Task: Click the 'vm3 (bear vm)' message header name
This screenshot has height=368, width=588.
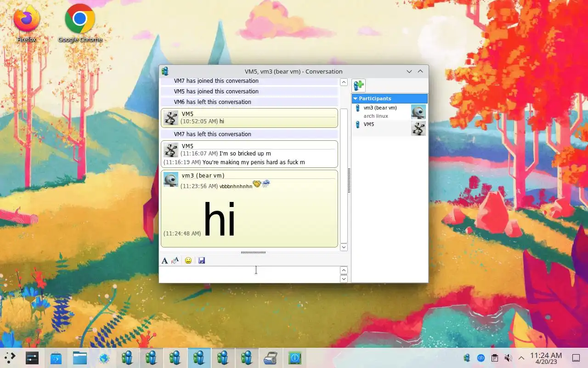Action: coord(203,176)
